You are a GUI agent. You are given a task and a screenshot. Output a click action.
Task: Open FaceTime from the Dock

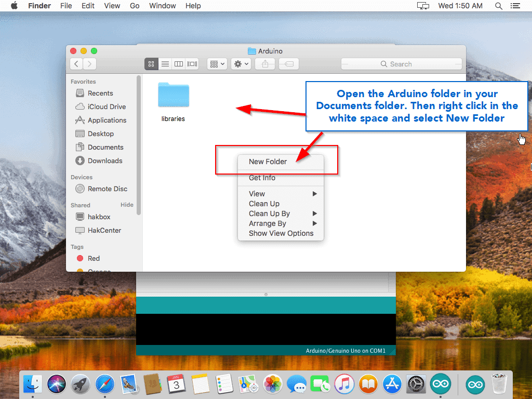(x=320, y=384)
